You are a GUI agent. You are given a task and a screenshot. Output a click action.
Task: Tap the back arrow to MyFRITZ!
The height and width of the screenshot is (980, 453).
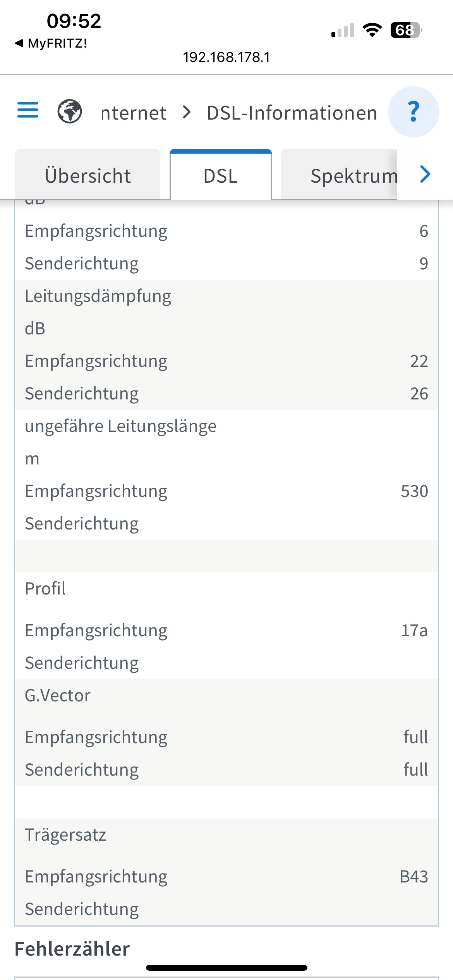point(19,43)
